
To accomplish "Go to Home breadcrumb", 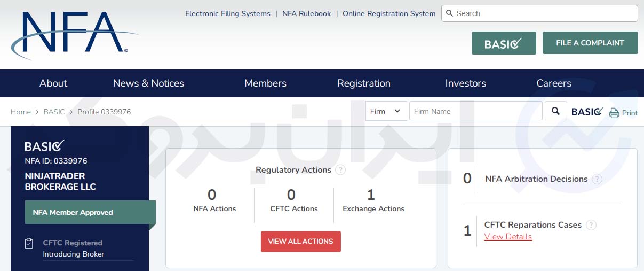I will tap(21, 112).
